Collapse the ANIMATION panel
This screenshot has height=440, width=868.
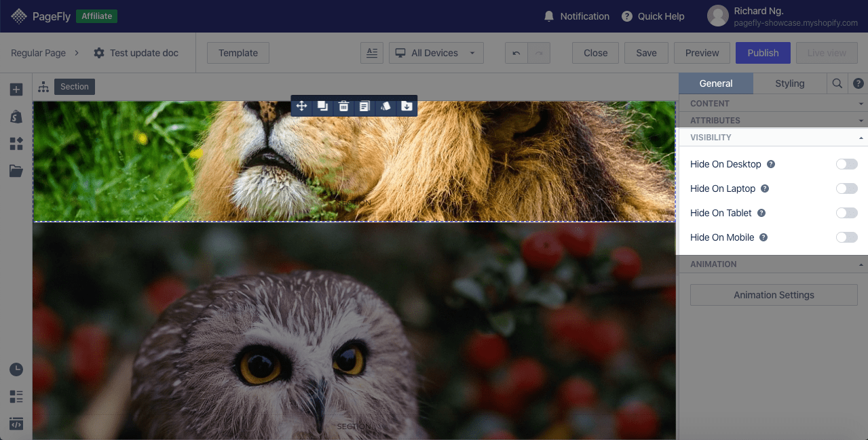pos(774,264)
